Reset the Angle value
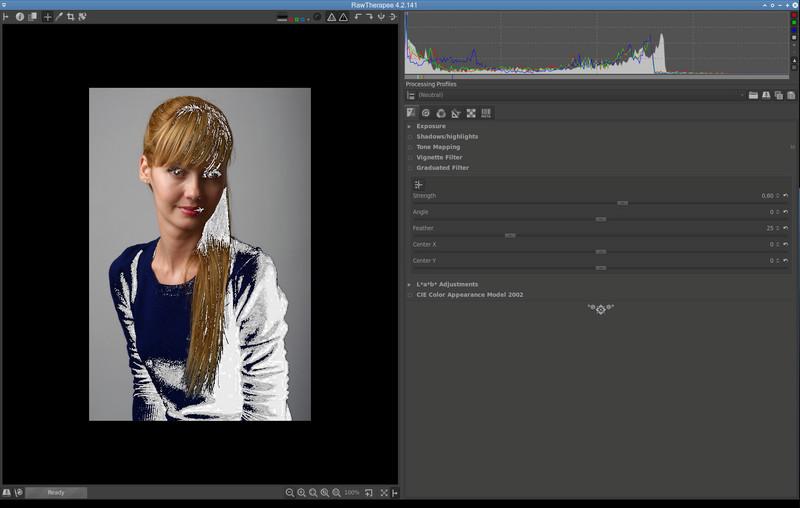This screenshot has width=800, height=508. click(786, 212)
